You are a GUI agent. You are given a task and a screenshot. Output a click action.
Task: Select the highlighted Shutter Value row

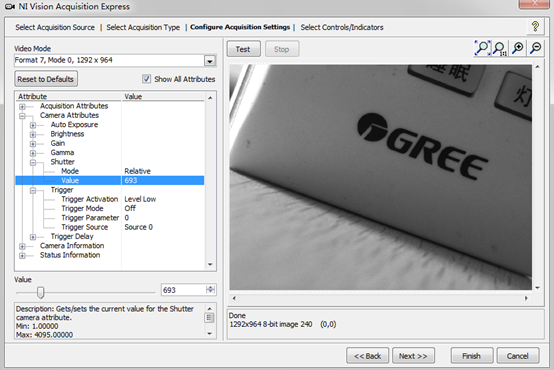click(x=110, y=180)
